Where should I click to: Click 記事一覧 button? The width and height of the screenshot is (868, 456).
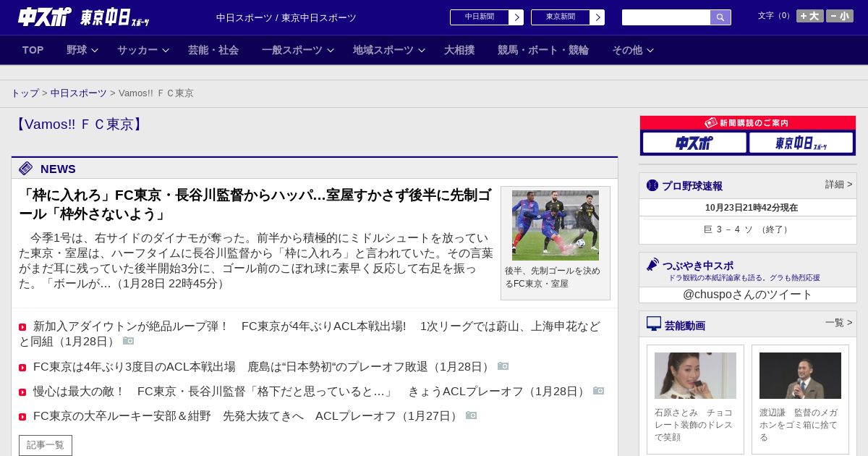click(x=46, y=445)
